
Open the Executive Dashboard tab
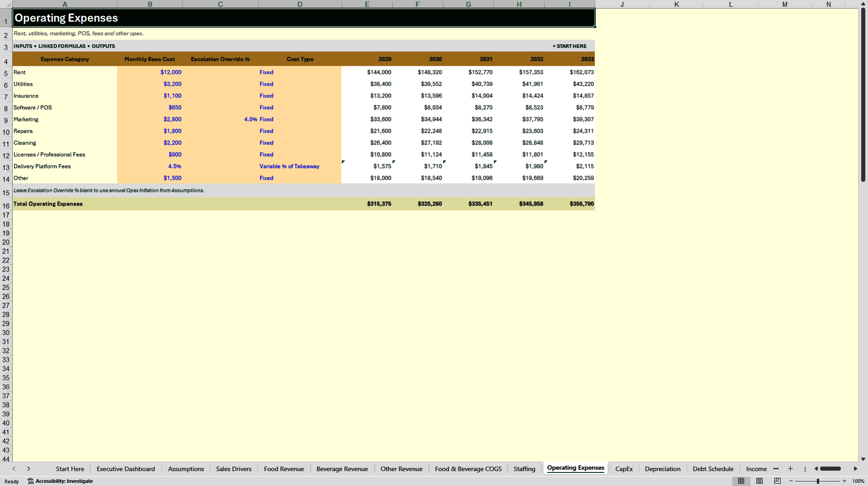(x=126, y=469)
